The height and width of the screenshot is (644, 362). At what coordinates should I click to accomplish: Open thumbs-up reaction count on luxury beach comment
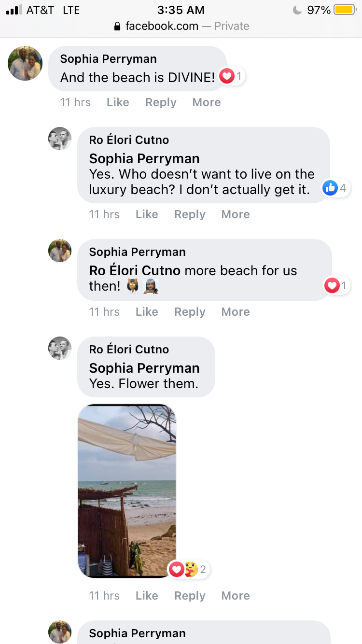pos(336,188)
